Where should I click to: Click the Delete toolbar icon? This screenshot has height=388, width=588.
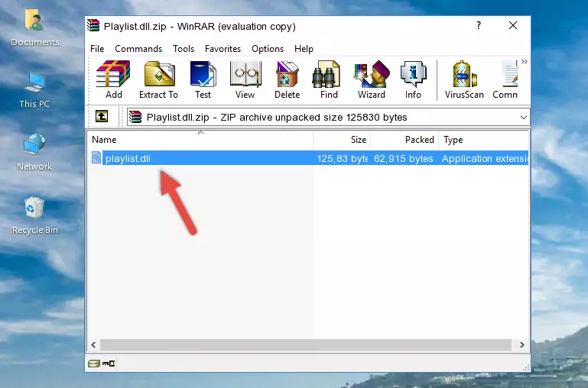coord(288,79)
